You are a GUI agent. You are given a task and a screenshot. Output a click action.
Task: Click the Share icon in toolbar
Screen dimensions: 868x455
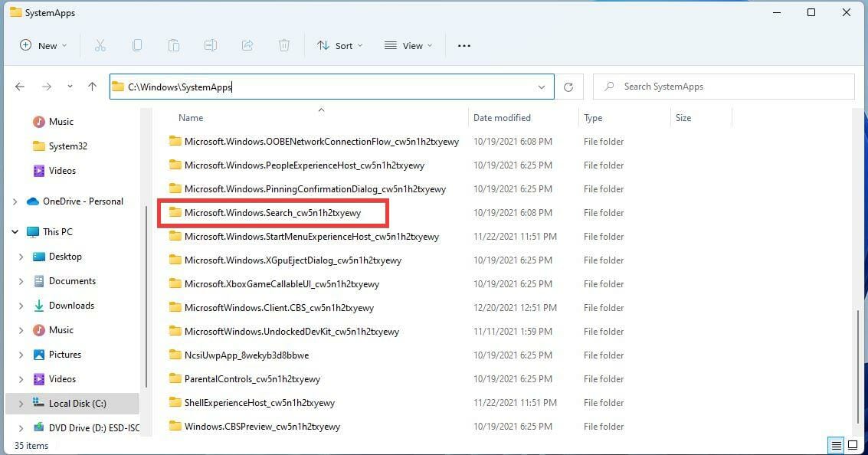[247, 45]
